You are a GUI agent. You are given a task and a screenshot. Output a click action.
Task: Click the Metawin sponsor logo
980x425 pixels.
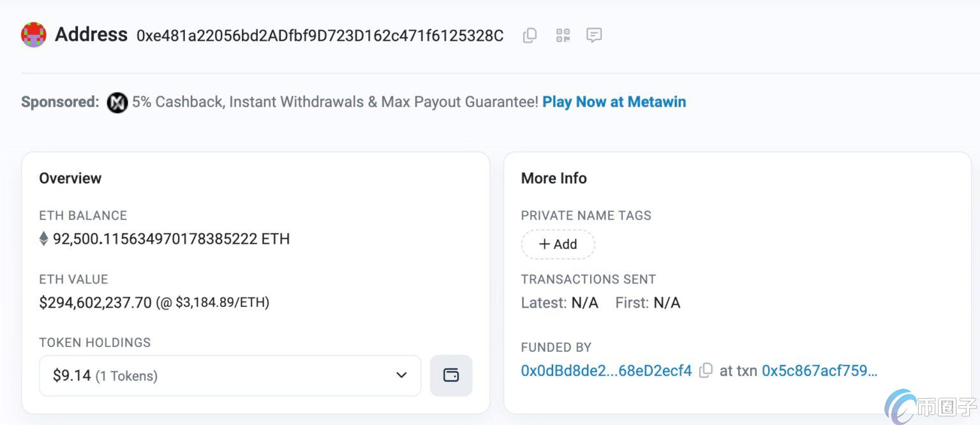(x=117, y=102)
